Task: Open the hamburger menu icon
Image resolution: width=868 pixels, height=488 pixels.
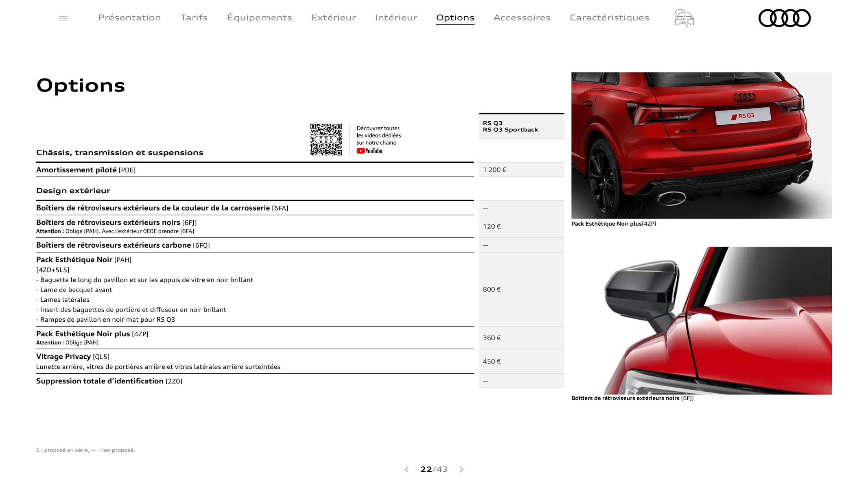Action: (x=63, y=18)
